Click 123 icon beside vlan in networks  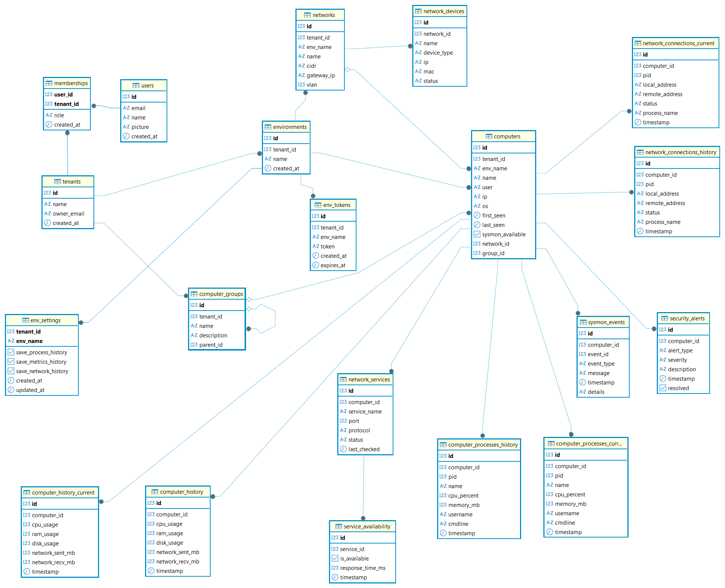pos(301,85)
